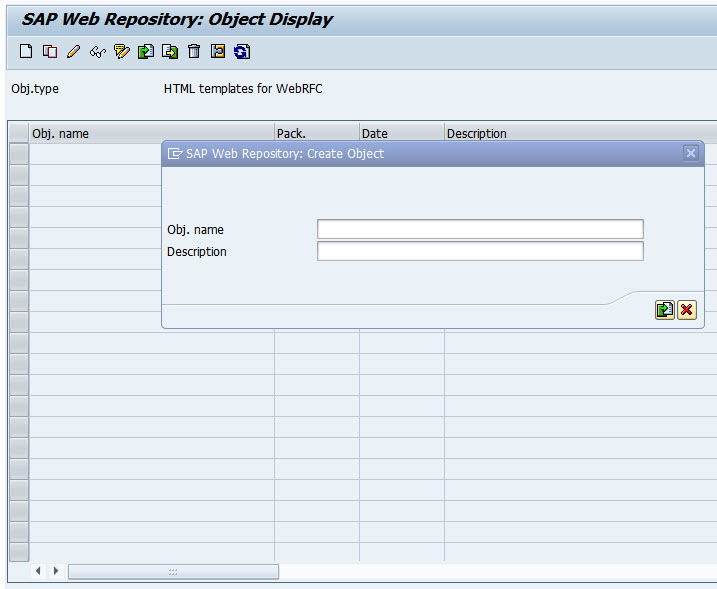
Task: Click the Description column header
Action: pos(581,133)
